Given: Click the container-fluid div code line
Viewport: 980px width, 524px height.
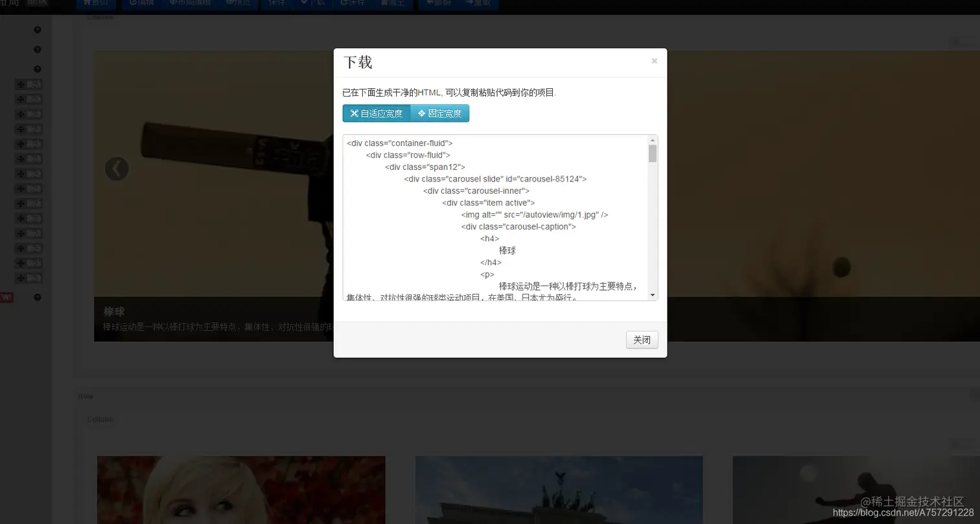Looking at the screenshot, I should pos(400,143).
